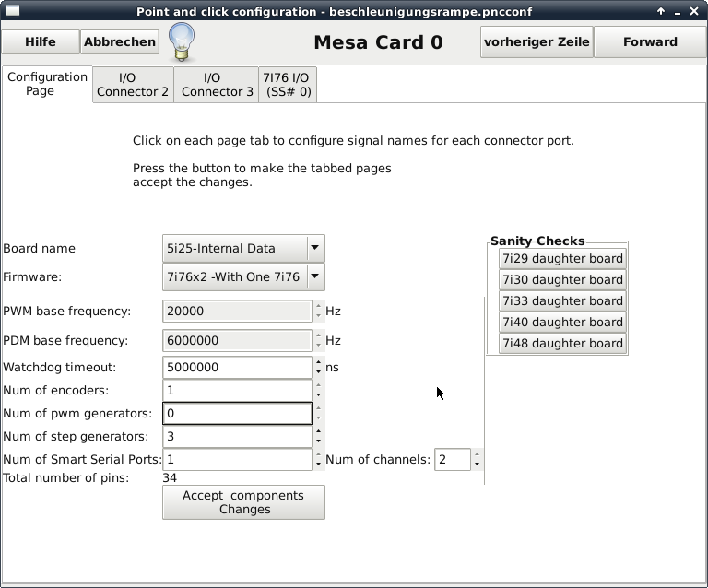Switch to I/O Connector 3 tab

click(217, 85)
